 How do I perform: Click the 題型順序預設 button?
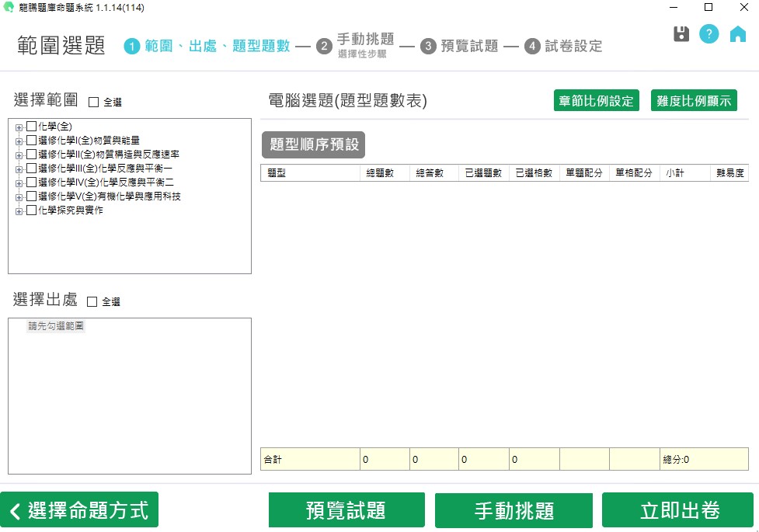[313, 145]
